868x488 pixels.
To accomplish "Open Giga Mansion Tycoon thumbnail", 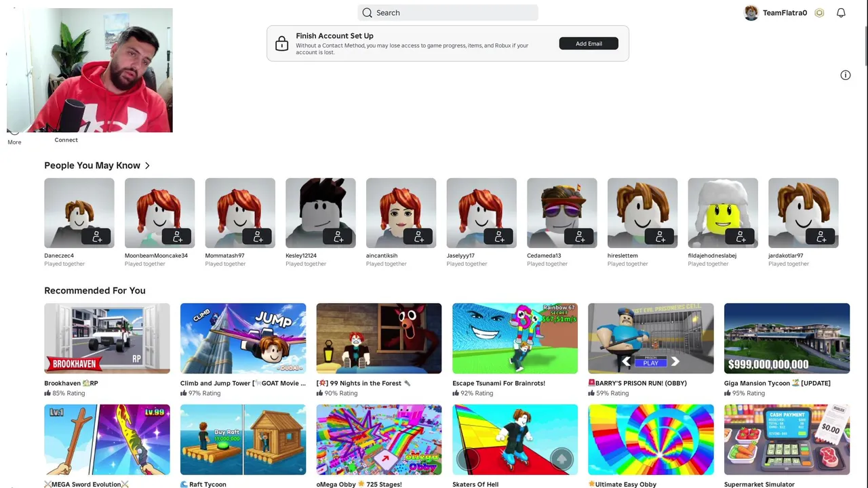I will point(787,338).
